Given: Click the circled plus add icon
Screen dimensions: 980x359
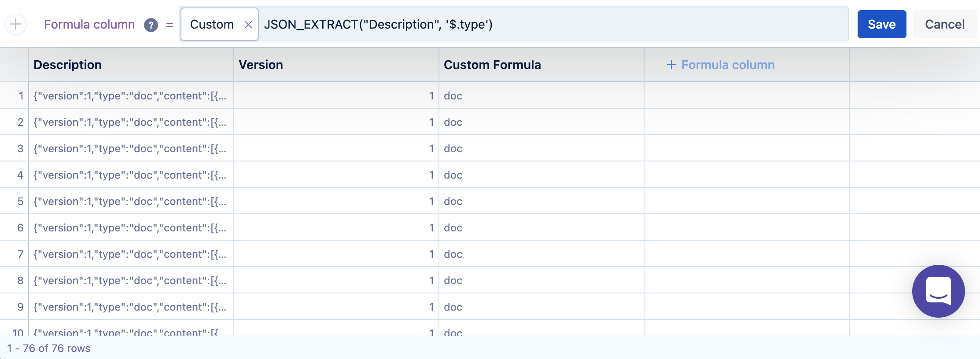Looking at the screenshot, I should pos(16,24).
